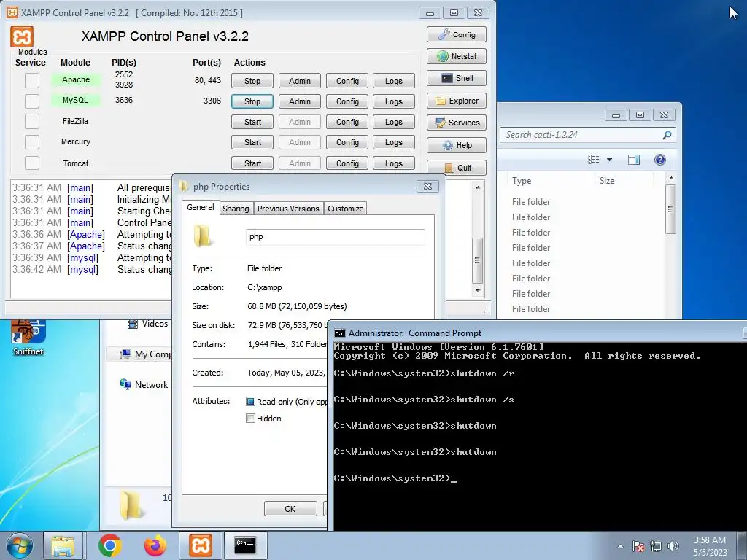Image resolution: width=747 pixels, height=560 pixels.
Task: Open Netstat from XAMPP side panel
Action: point(457,56)
